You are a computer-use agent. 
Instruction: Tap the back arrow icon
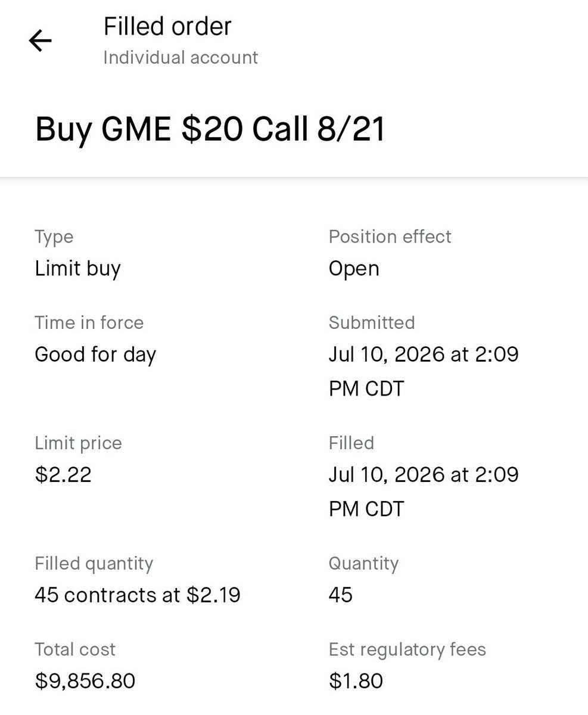click(40, 41)
